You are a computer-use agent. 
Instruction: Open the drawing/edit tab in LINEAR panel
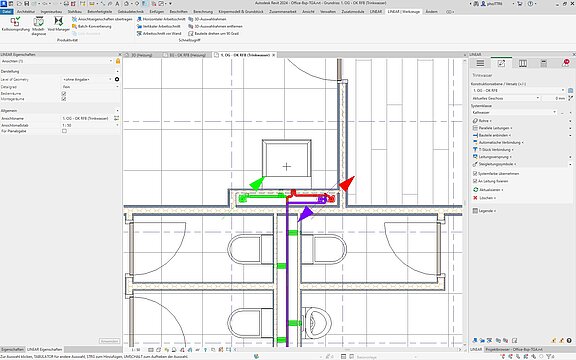pos(501,63)
